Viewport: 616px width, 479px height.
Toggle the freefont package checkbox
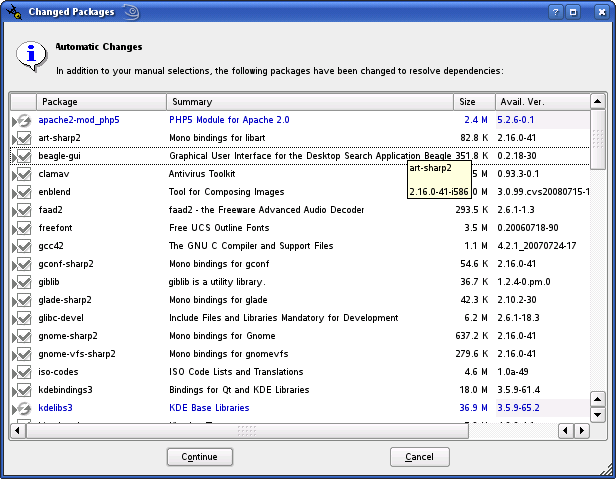coord(24,228)
